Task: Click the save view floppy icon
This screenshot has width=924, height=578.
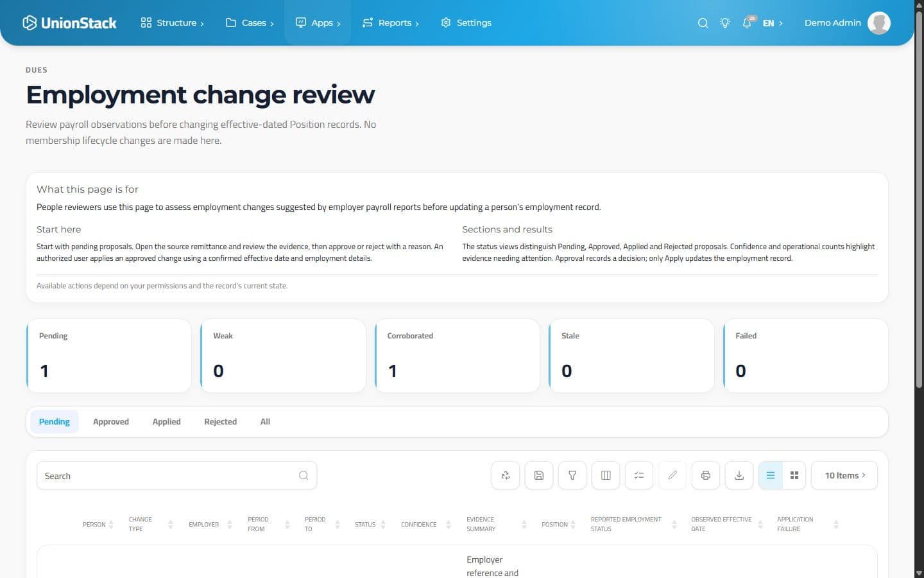Action: [539, 475]
